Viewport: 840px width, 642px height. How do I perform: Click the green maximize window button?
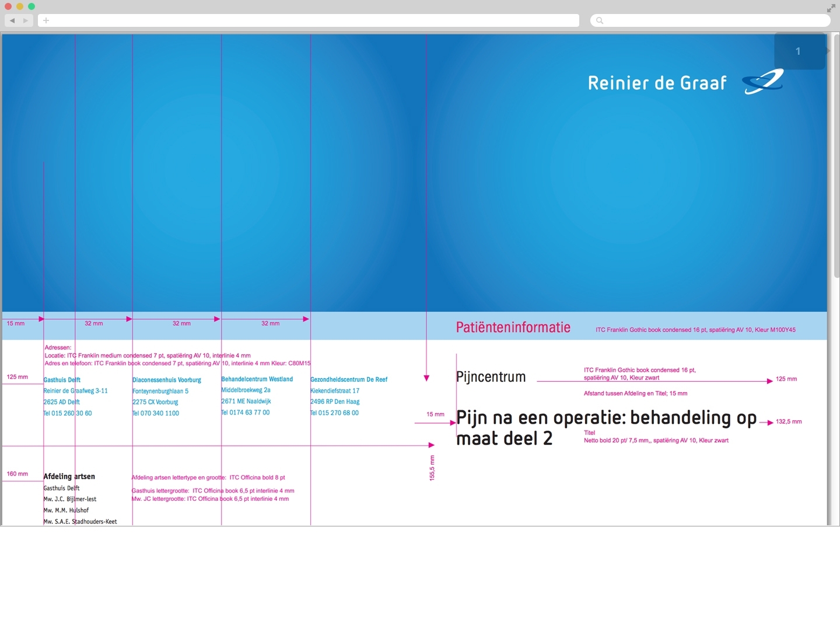(x=32, y=6)
